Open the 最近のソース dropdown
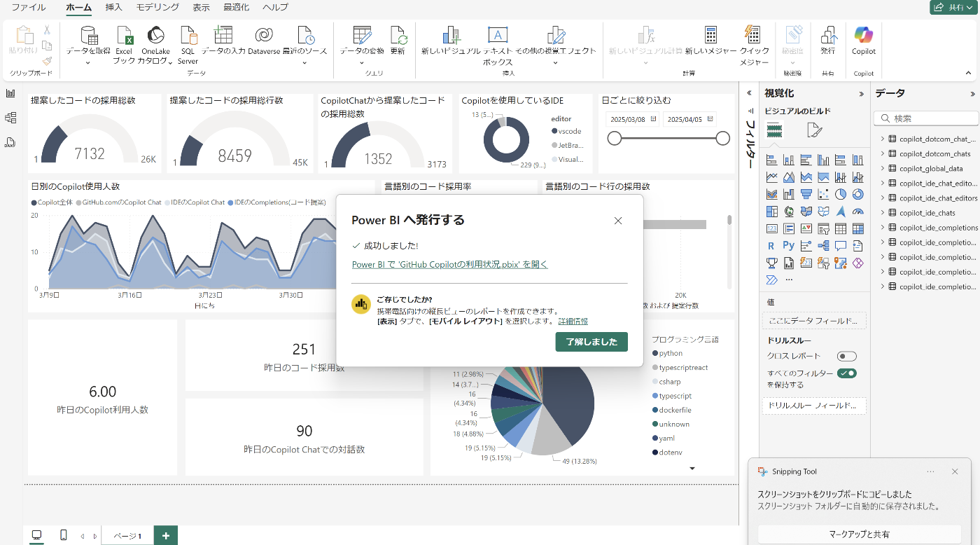Image resolution: width=980 pixels, height=545 pixels. [304, 62]
